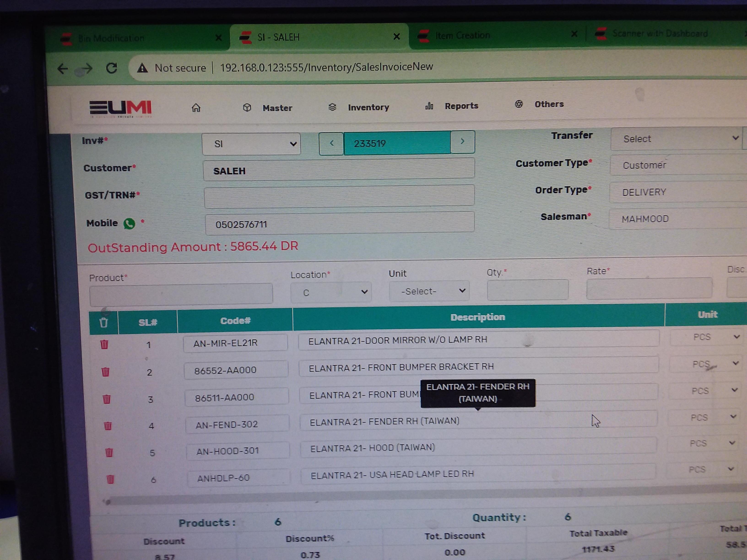Click the Qty input field
The width and height of the screenshot is (747, 560).
[x=528, y=290]
